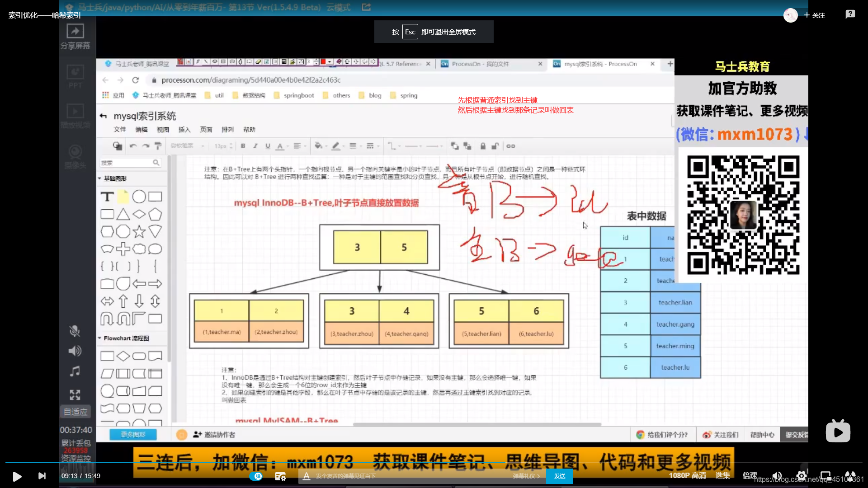Click the lock shape icon in toolbar
868x488 pixels.
tap(483, 146)
